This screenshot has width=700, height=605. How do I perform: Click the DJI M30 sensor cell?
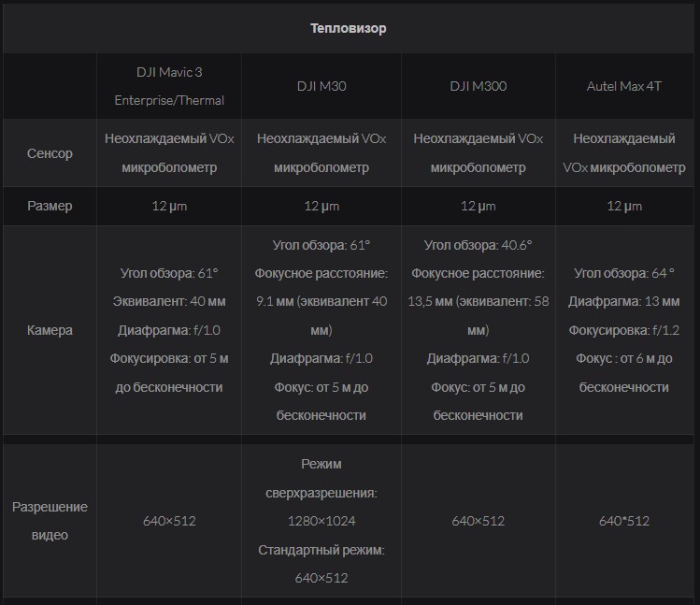tap(321, 152)
